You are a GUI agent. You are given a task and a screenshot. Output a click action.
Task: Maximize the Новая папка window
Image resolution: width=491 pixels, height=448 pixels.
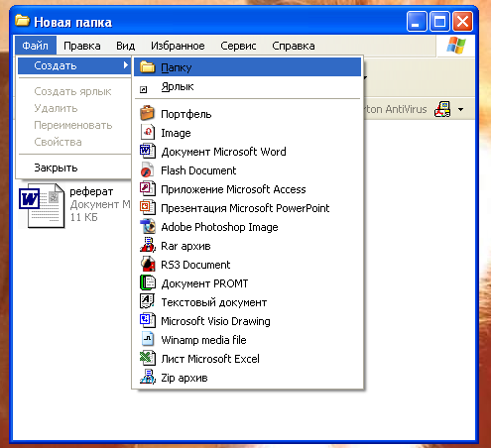tap(439, 21)
